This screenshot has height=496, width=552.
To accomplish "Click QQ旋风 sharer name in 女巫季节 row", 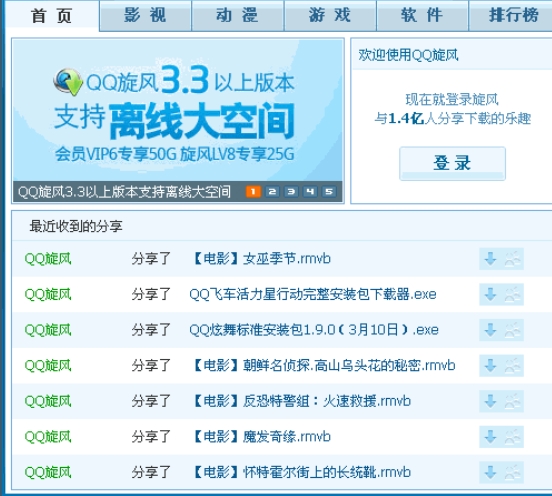I will 48,259.
